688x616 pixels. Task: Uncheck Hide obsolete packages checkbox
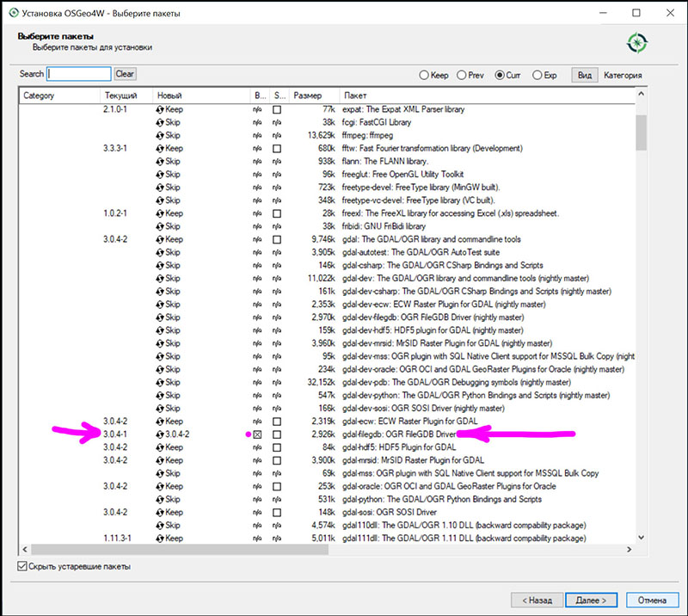pos(22,566)
